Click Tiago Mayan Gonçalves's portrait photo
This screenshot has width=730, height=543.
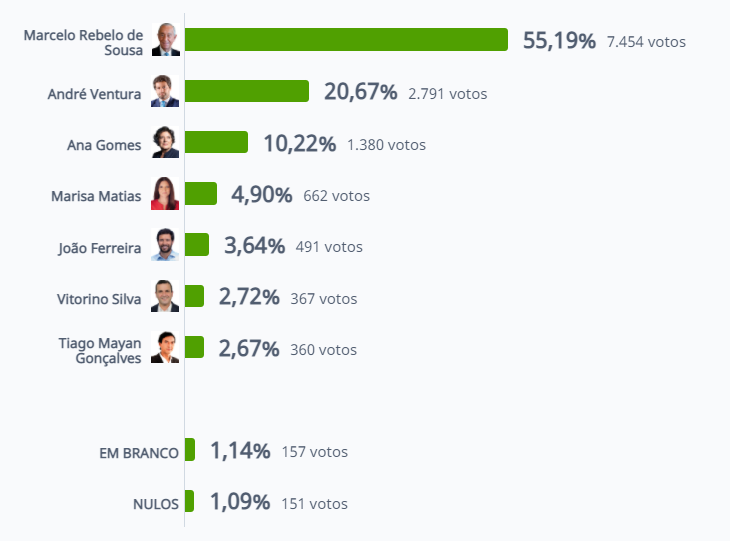165,347
